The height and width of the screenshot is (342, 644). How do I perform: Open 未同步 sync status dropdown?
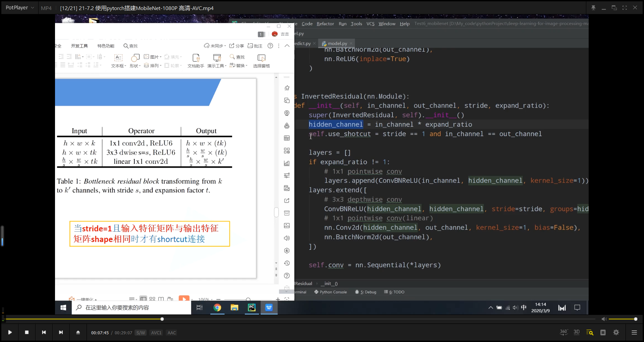coord(215,46)
